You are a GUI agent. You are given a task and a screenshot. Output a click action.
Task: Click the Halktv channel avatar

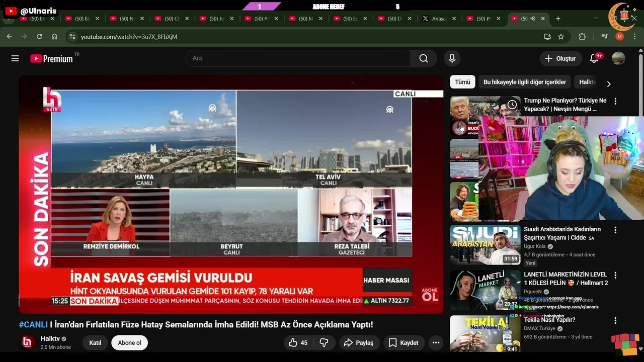(x=27, y=342)
